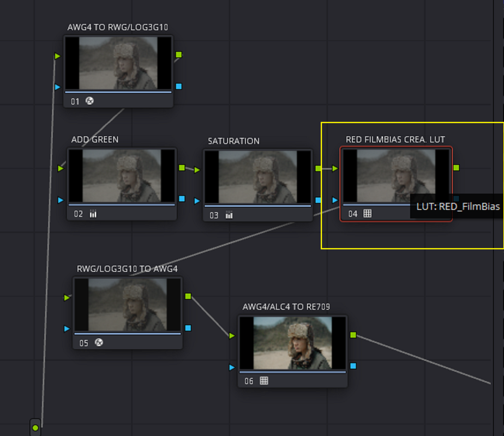Click the green RGB input of node 06
Viewport: 504px width, 436px height.
(x=232, y=336)
